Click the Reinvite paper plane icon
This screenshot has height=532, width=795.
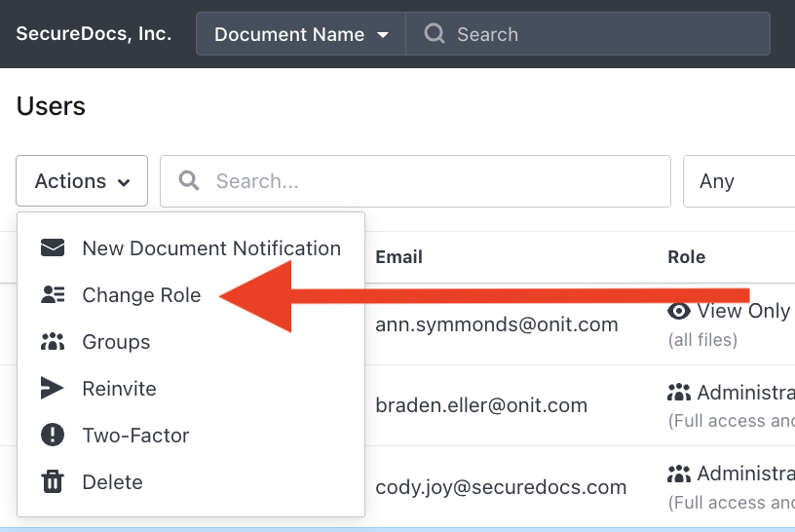53,389
